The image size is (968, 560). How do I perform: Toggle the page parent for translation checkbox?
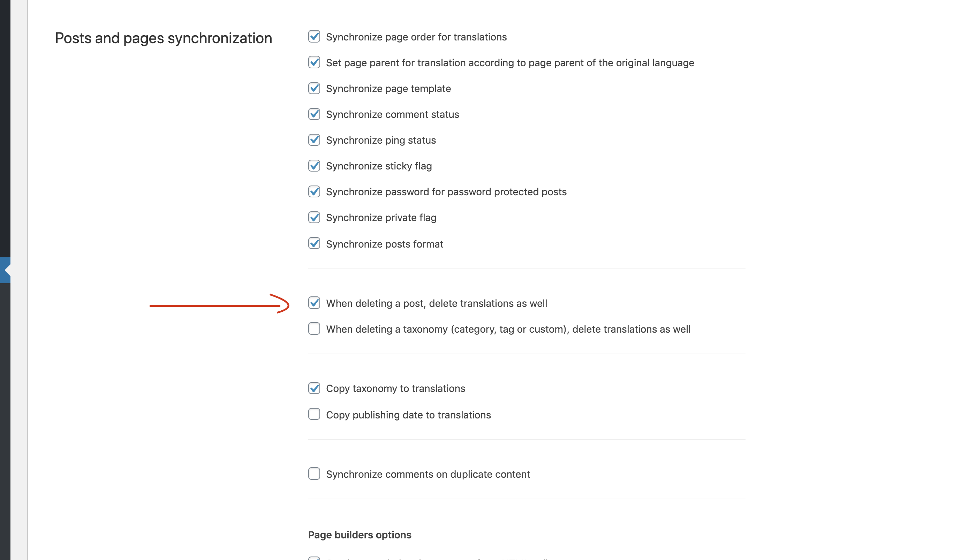point(314,62)
